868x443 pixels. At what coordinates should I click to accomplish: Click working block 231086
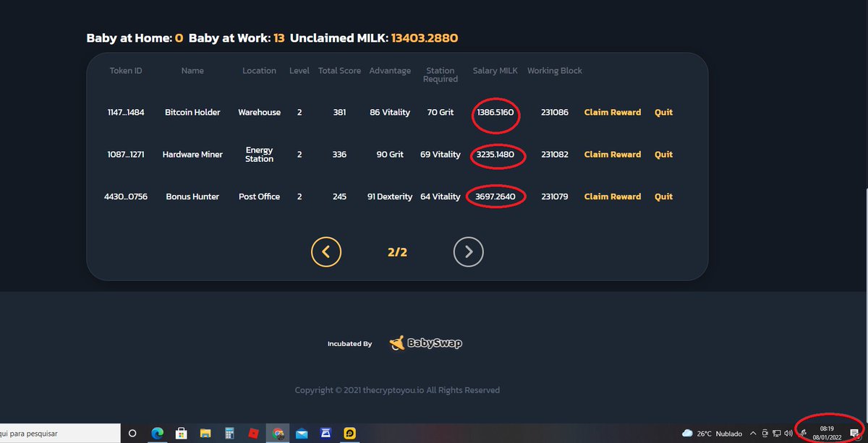coord(555,112)
